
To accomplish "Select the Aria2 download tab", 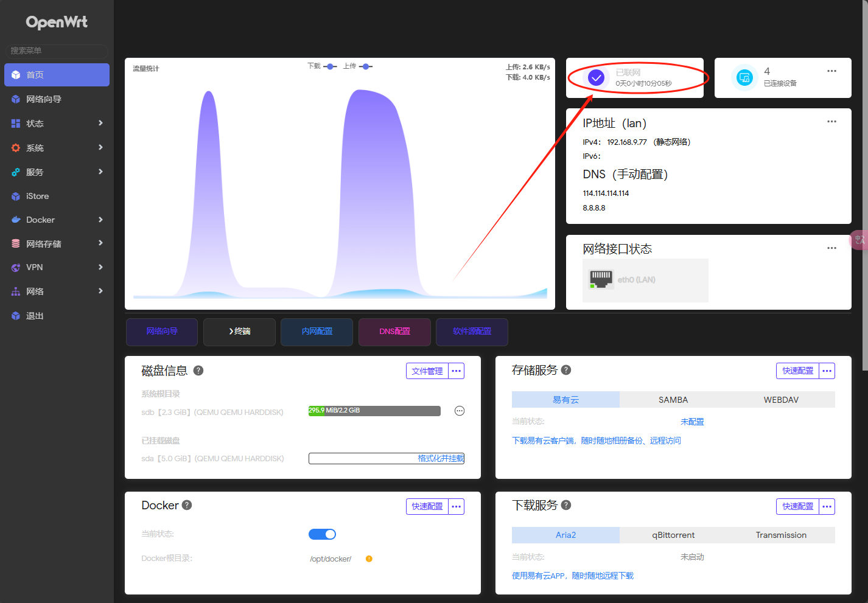I will [565, 535].
